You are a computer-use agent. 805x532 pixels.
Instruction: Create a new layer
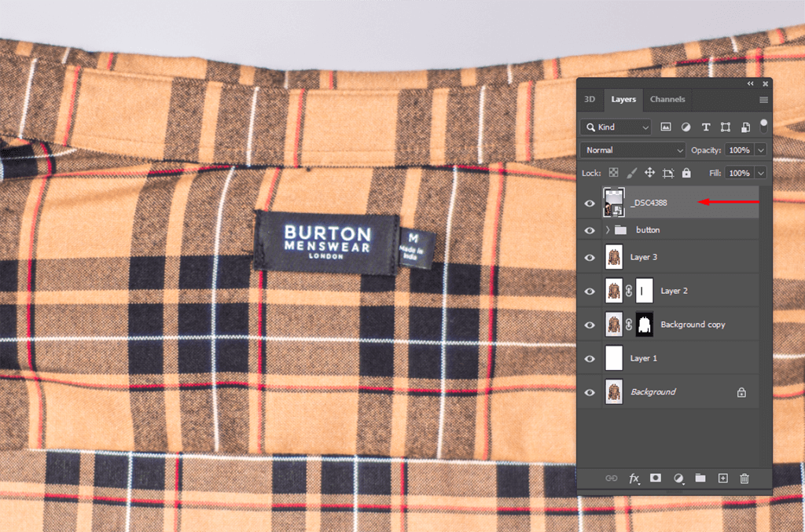pyautogui.click(x=723, y=478)
